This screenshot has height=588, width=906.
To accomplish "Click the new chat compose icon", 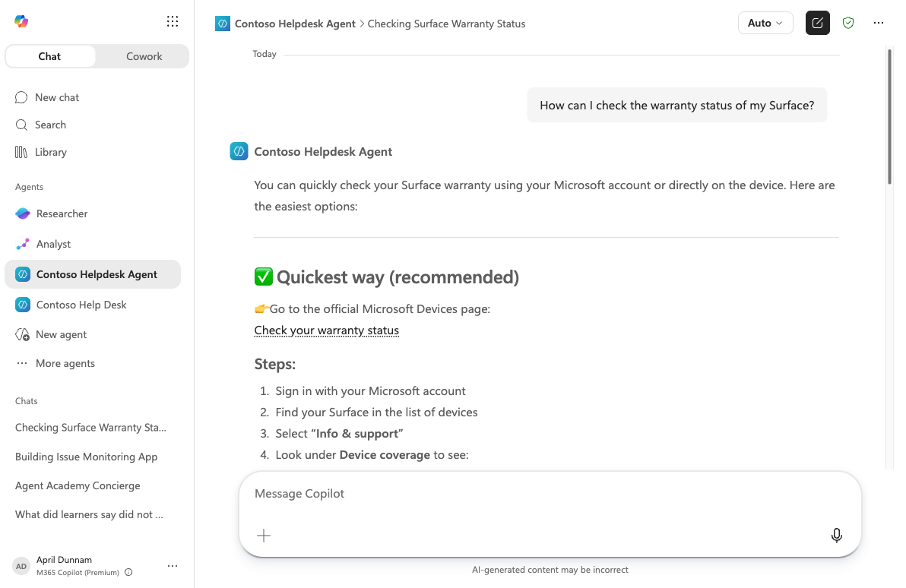I will click(818, 23).
